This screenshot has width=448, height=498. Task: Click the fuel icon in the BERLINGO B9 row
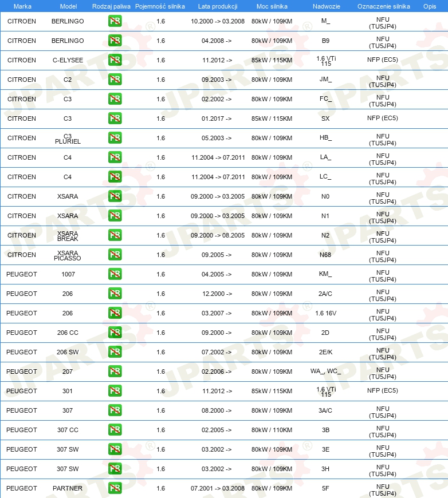coord(115,41)
